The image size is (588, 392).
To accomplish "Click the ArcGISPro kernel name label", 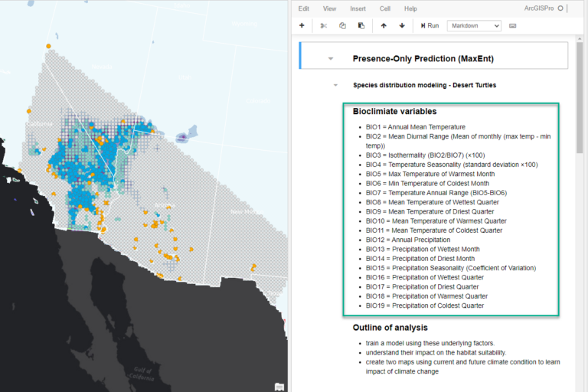I will tap(538, 8).
